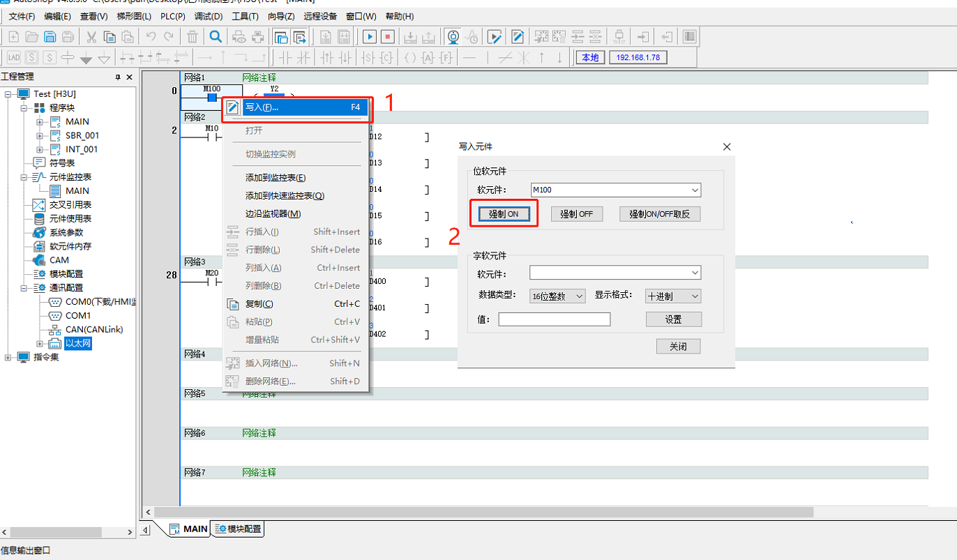The width and height of the screenshot is (957, 560).
Task: Open the 文件(F) menu
Action: pos(22,16)
